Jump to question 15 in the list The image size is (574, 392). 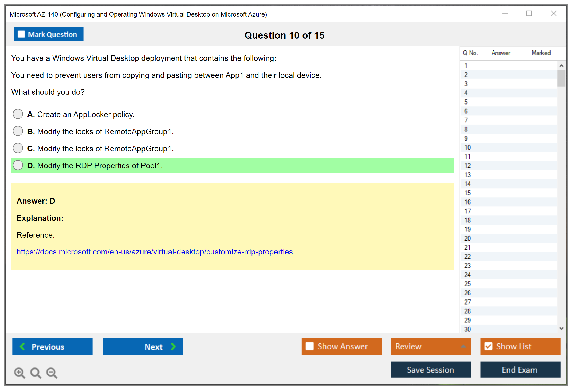(467, 193)
